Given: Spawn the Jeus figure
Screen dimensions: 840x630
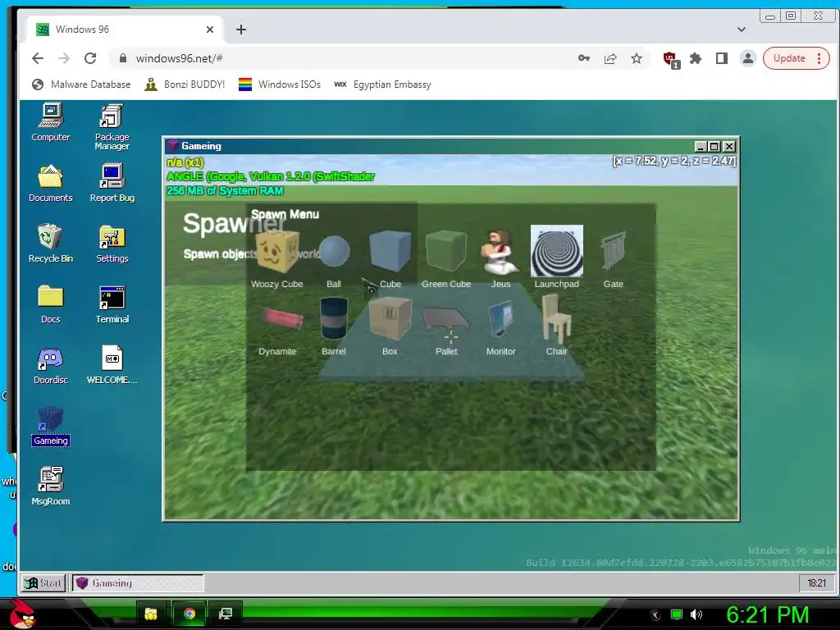Looking at the screenshot, I should pos(501,260).
